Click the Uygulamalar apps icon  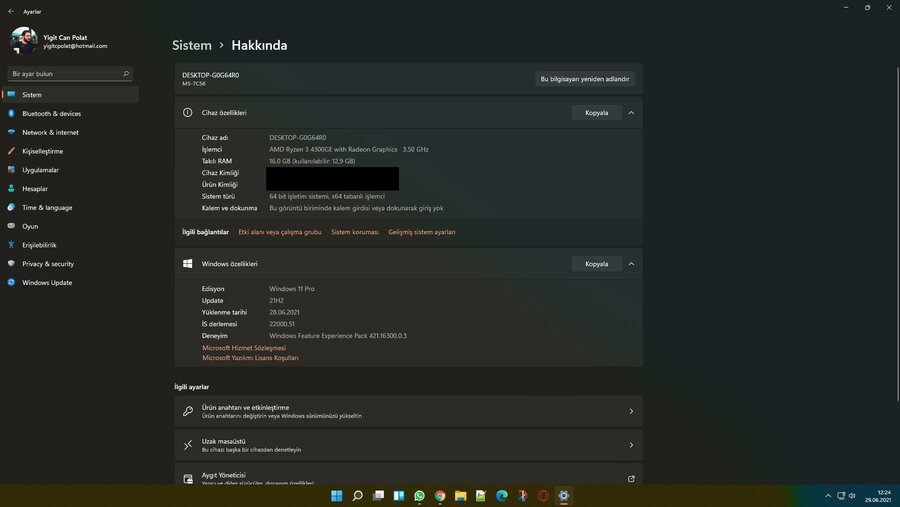(11, 169)
